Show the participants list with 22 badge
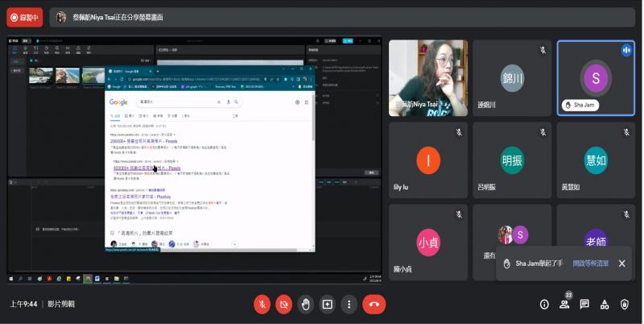The image size is (644, 324). 564,304
